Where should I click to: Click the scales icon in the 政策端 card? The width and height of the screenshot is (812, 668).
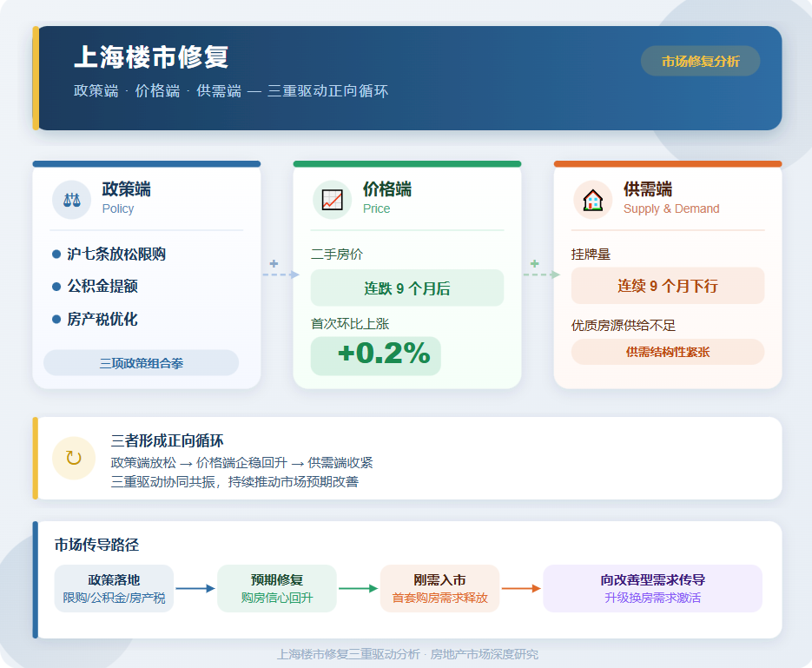pos(72,200)
